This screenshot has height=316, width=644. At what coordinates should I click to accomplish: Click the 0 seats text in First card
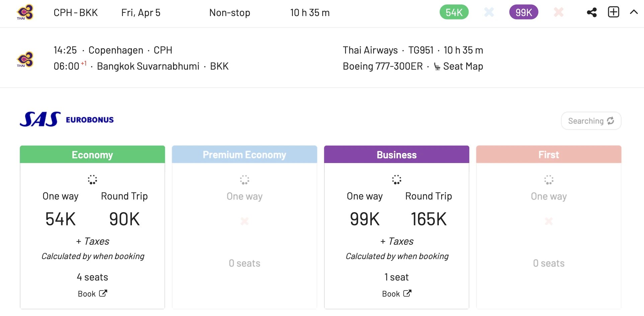coord(549,263)
